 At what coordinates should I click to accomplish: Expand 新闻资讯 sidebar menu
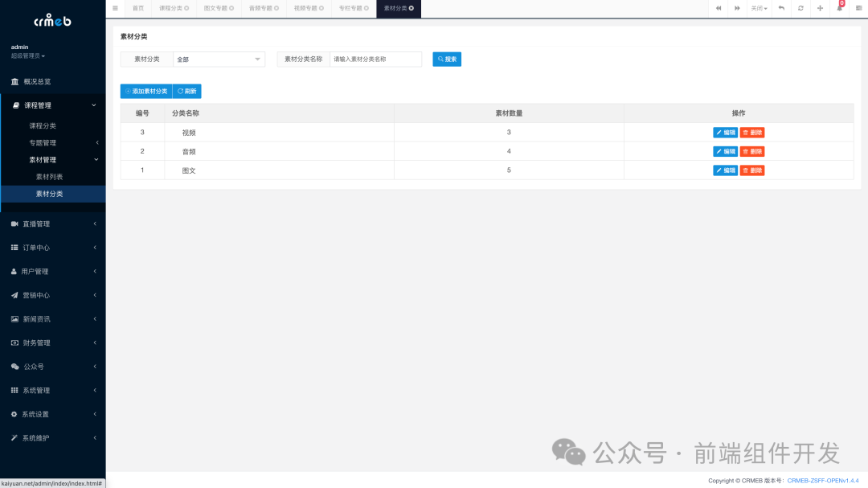click(52, 319)
